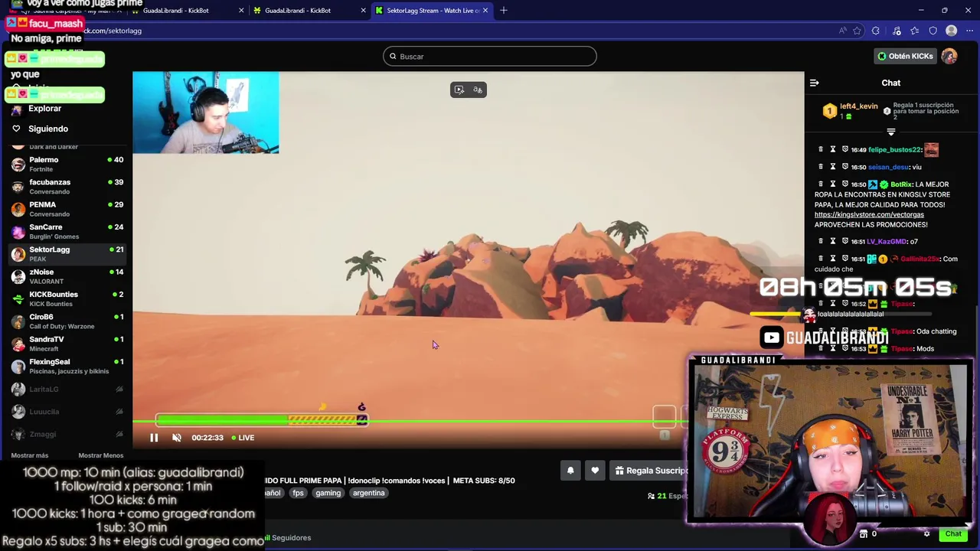Open CiroB6 Warzone channel in sidebar

click(x=67, y=321)
